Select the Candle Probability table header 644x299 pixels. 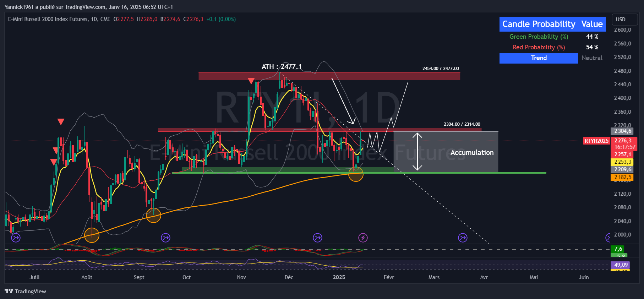(539, 24)
